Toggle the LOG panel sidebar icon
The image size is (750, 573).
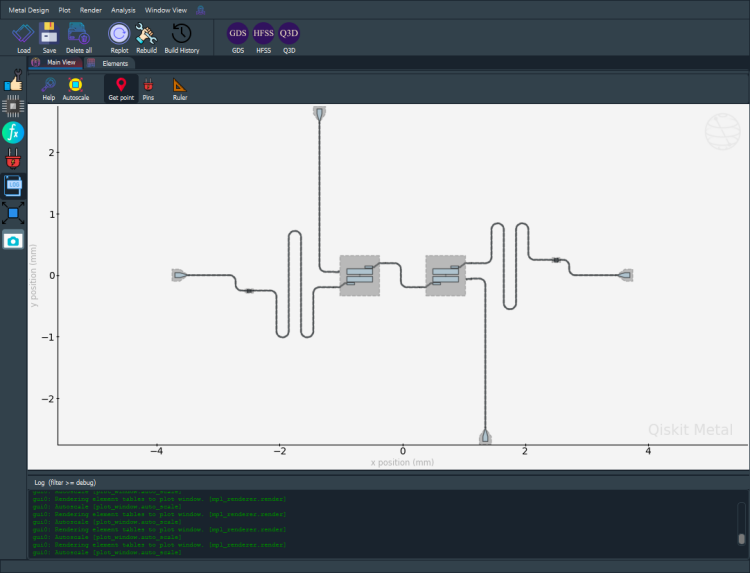tap(13, 186)
